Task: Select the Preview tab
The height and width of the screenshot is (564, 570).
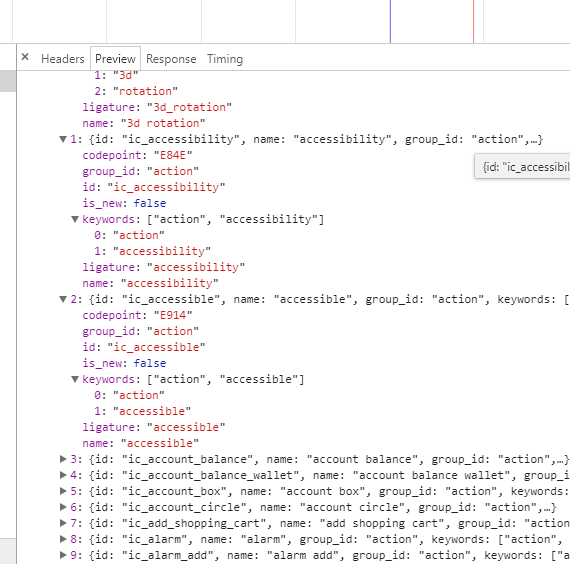Action: pyautogui.click(x=115, y=59)
